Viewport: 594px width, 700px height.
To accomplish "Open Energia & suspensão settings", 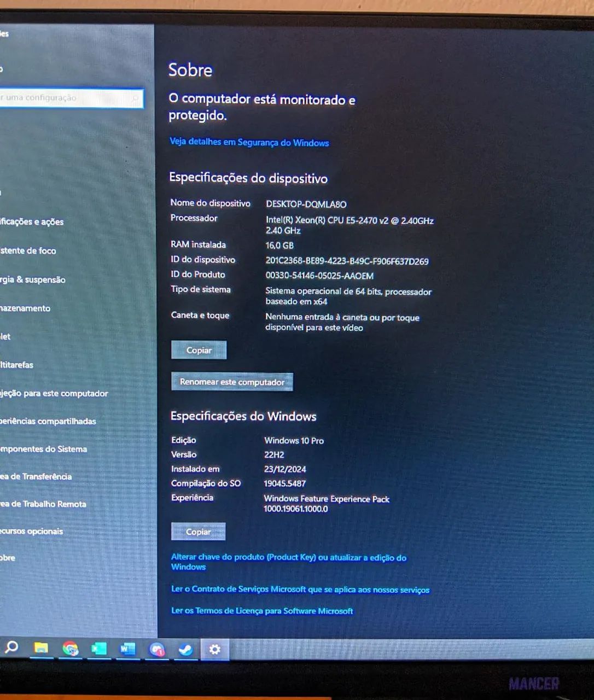I will (33, 279).
